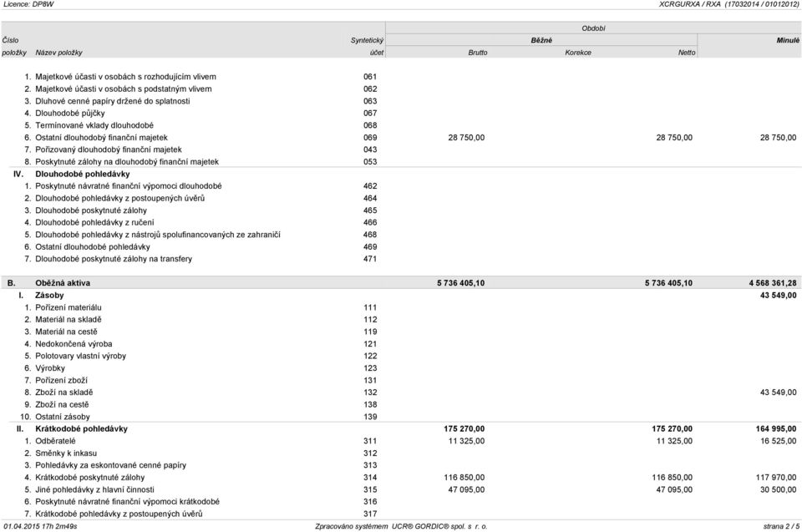802x532 pixels.
Task: Click 'Dlouhodobé poskytnuté zálohy na transfery'
Action: click(114, 259)
